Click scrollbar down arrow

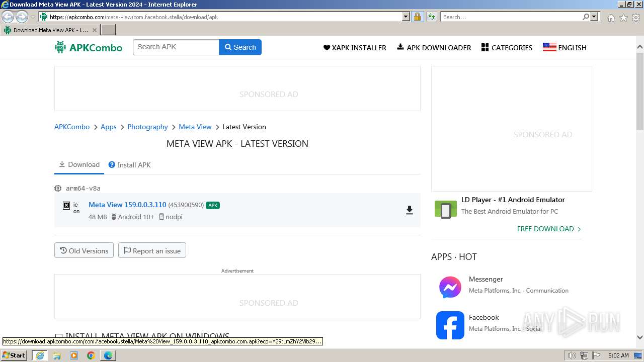(x=640, y=337)
